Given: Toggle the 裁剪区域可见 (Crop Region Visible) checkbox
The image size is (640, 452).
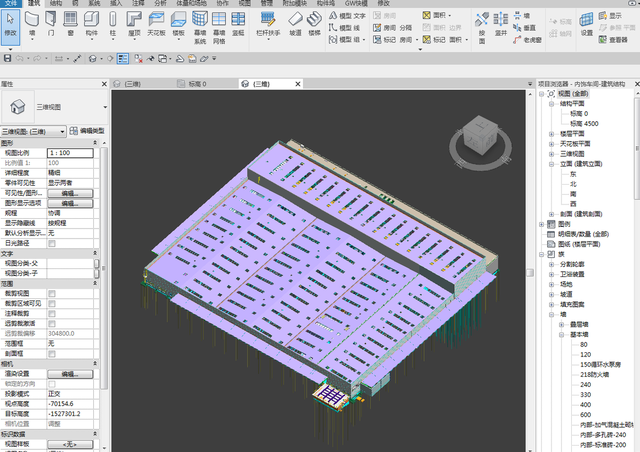Looking at the screenshot, I should [x=52, y=303].
